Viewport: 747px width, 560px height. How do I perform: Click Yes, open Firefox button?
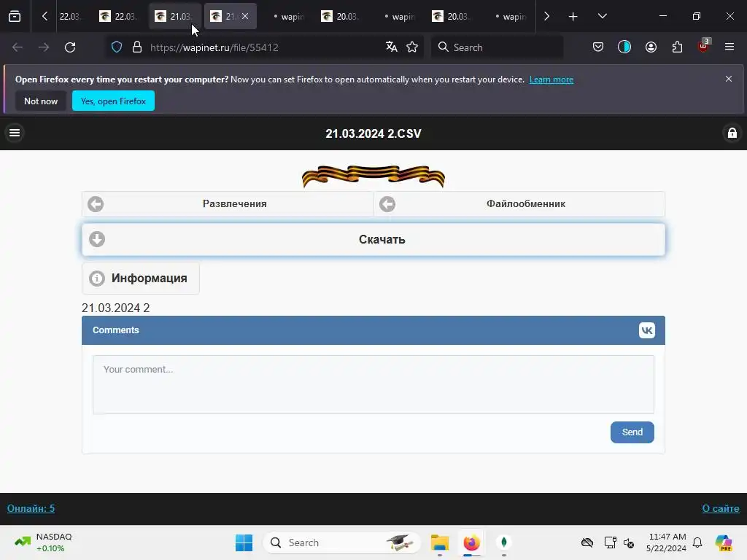(113, 101)
